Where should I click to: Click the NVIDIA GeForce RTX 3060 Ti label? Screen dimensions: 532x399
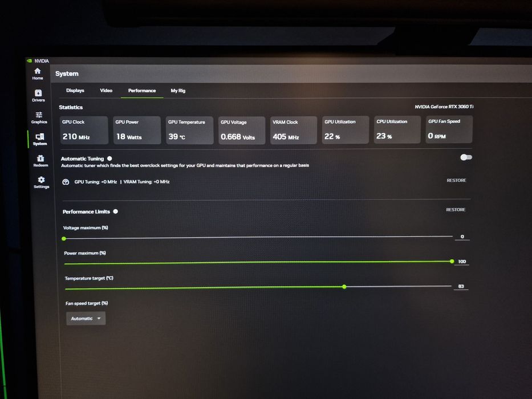pyautogui.click(x=444, y=107)
